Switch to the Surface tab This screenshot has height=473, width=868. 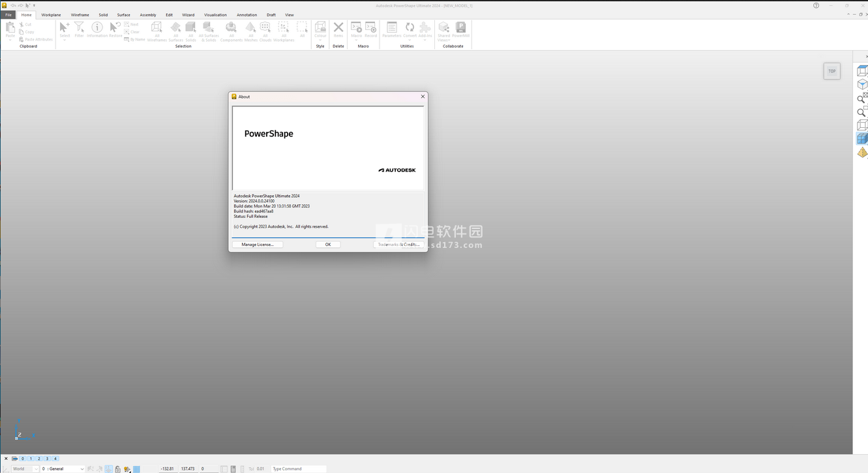[x=123, y=14]
